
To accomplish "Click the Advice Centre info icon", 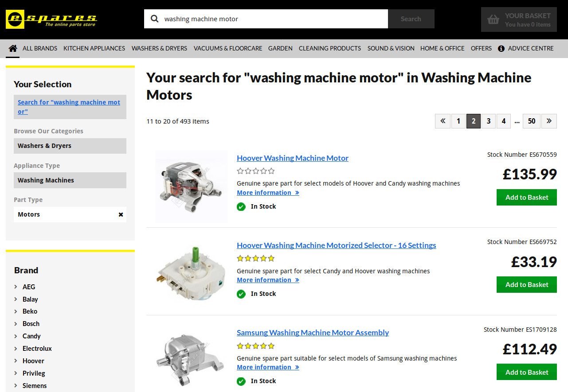I will 501,48.
